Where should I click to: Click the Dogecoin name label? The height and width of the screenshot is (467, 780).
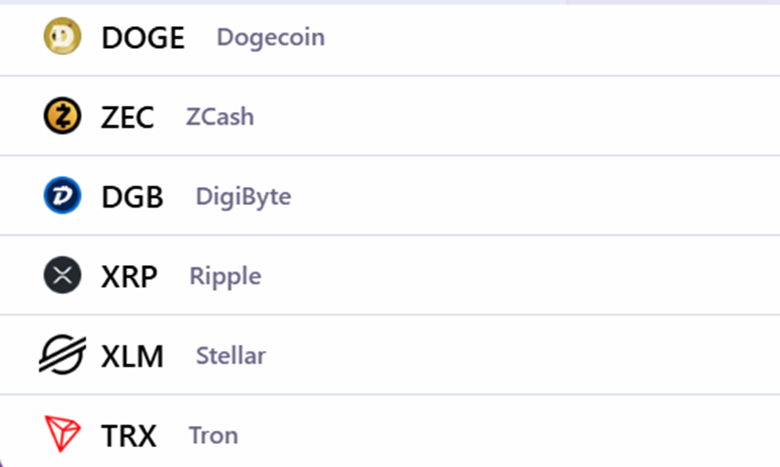pyautogui.click(x=271, y=38)
